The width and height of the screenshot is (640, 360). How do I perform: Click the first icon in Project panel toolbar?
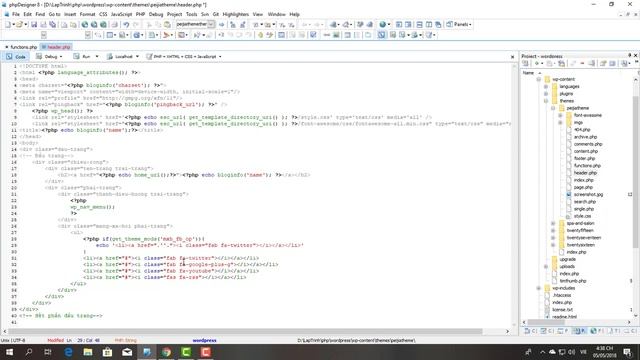point(526,63)
